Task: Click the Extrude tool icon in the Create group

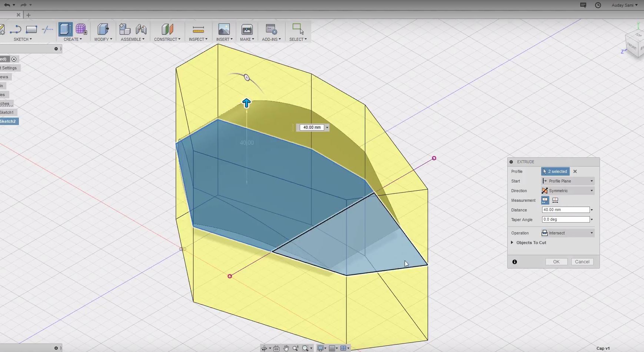Action: 66,29
